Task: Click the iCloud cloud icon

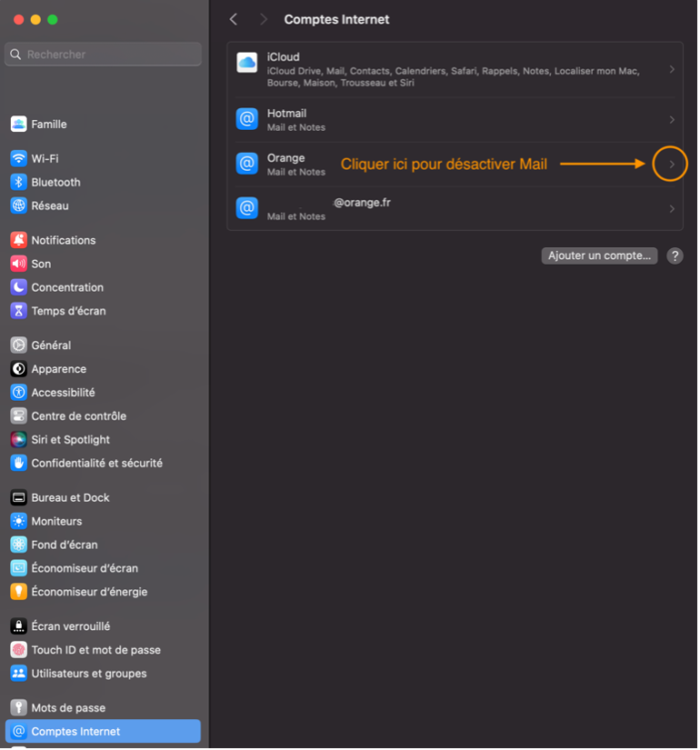Action: (247, 63)
